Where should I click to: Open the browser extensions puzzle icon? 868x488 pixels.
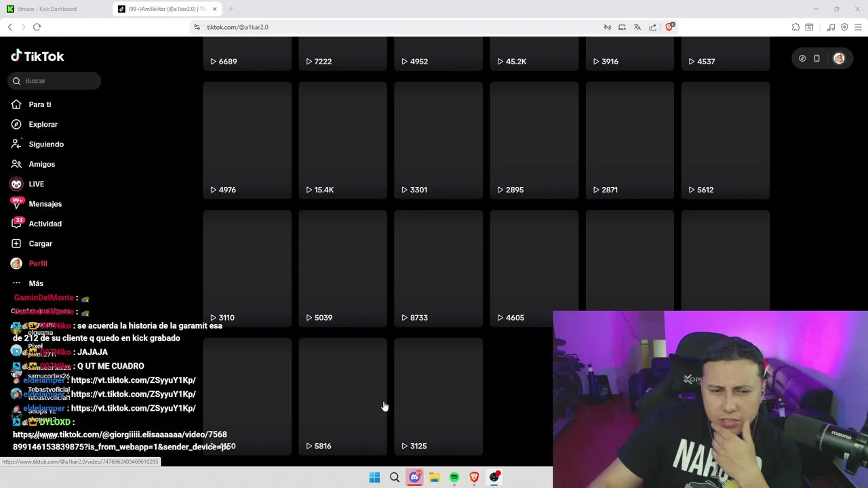pos(795,27)
